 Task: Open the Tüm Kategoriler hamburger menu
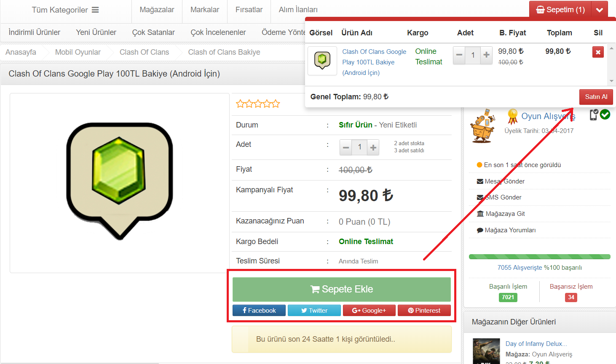coord(95,10)
